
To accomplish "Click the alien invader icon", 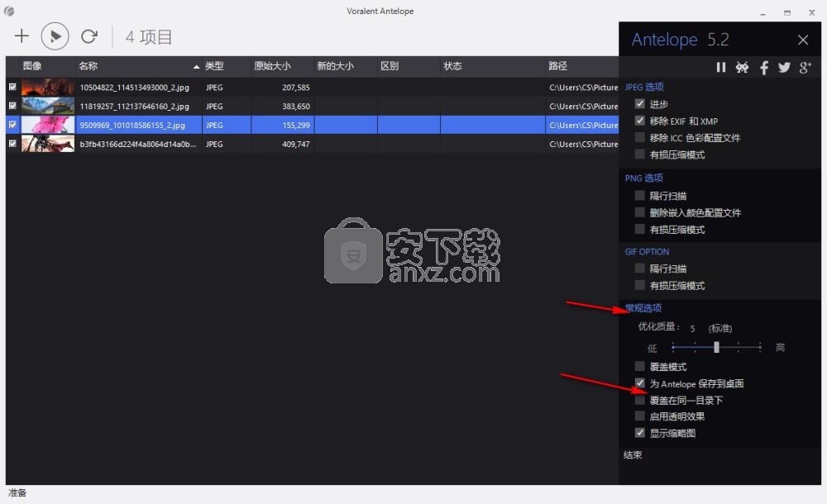I will click(742, 67).
